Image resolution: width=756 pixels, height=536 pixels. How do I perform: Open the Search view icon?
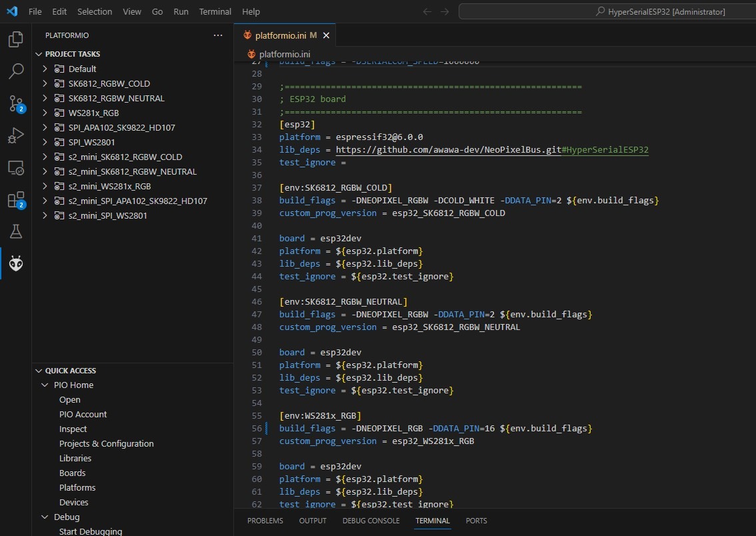(x=15, y=71)
